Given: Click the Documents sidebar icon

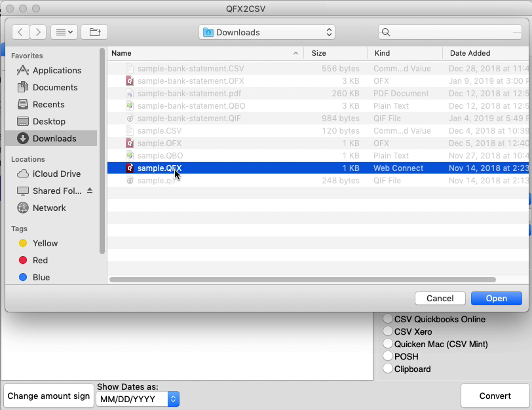Looking at the screenshot, I should 23,87.
